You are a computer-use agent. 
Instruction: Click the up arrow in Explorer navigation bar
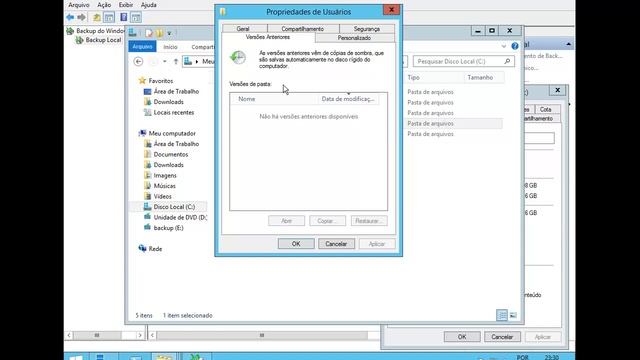(176, 62)
